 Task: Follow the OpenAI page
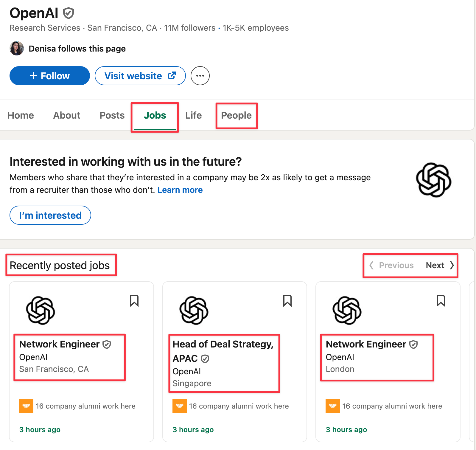point(50,76)
